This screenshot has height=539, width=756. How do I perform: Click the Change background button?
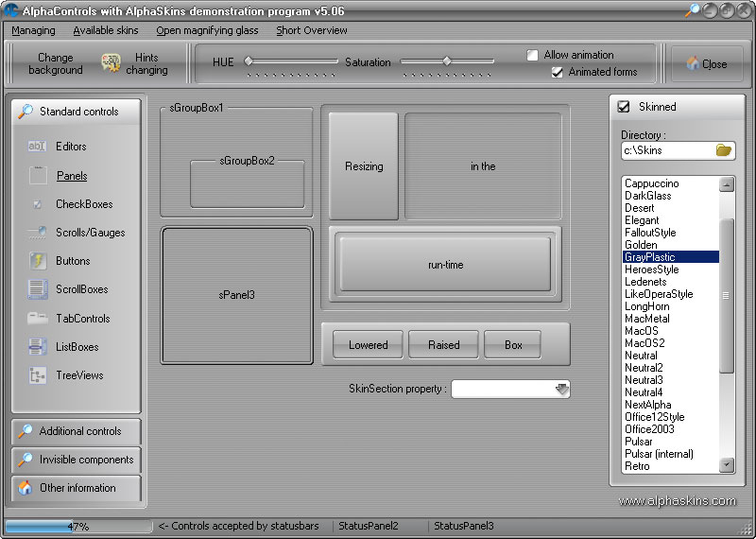pos(56,63)
